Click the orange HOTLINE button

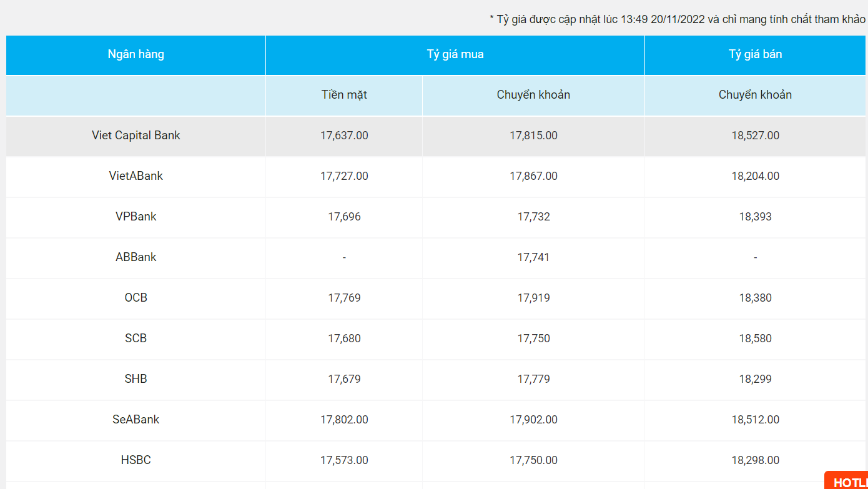point(847,480)
